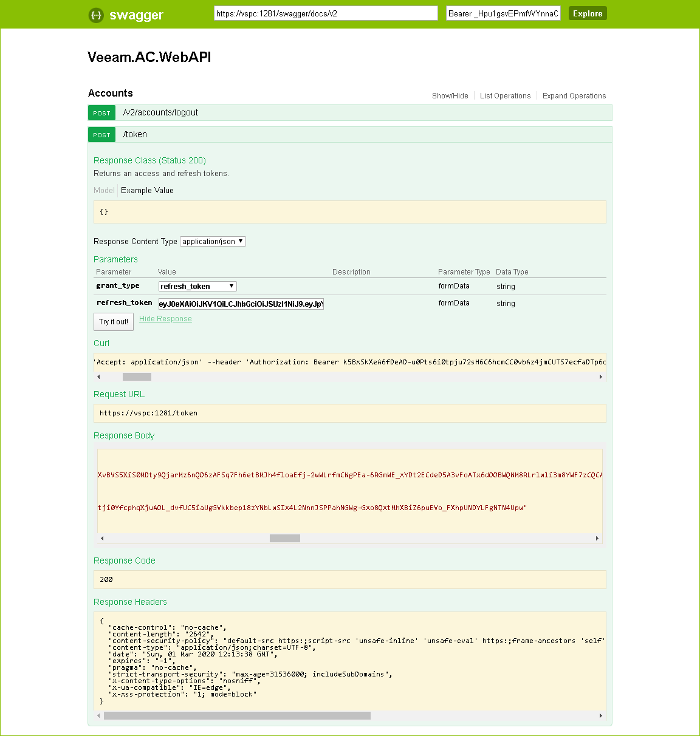Click the "content-length": "2642" header line

(x=161, y=634)
